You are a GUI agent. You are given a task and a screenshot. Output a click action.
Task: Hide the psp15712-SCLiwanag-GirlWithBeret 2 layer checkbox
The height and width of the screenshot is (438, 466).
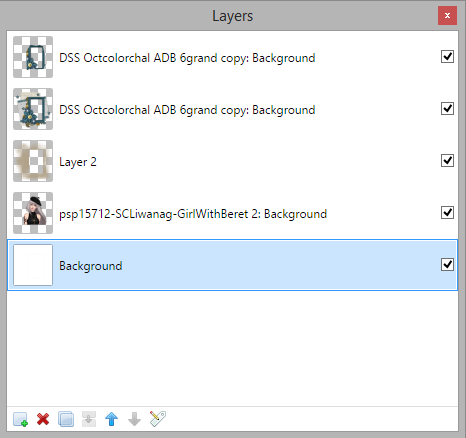[x=447, y=213]
